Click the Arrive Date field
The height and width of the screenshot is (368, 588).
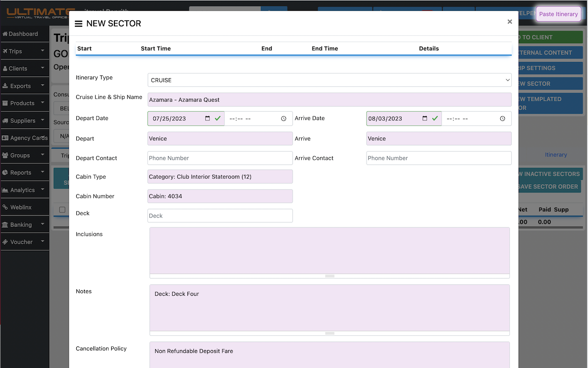pyautogui.click(x=404, y=118)
